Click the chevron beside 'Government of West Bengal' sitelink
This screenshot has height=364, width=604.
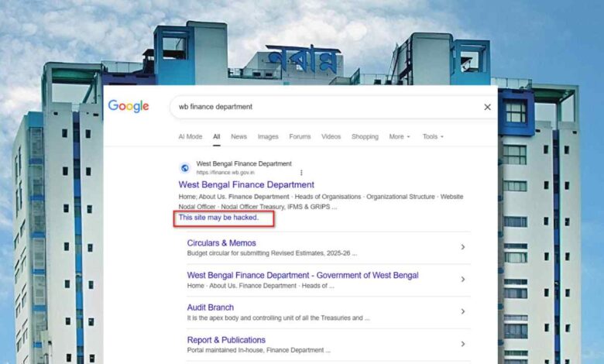pos(463,280)
